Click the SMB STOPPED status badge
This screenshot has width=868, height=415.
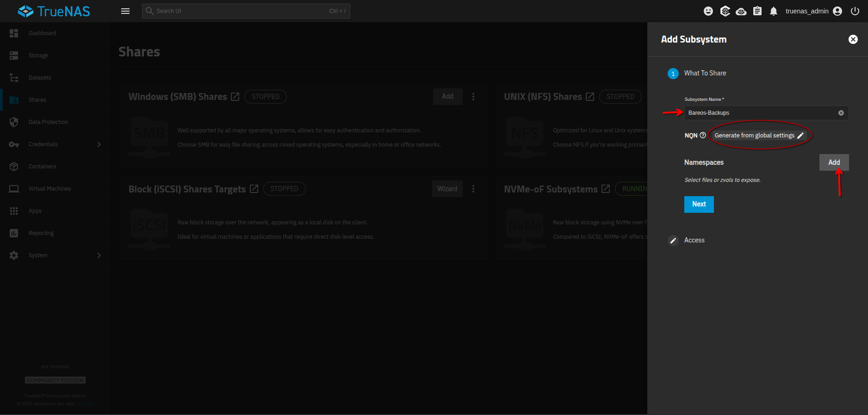266,97
